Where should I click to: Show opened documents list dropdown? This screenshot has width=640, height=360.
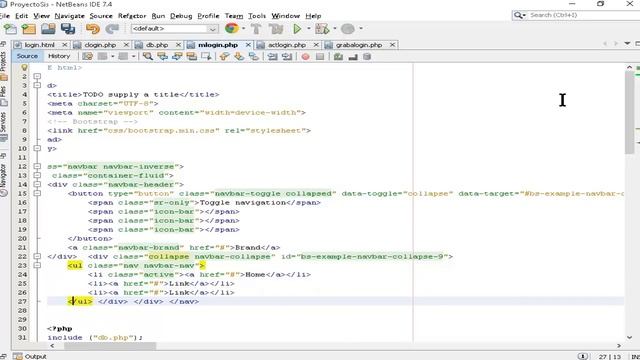pos(627,44)
